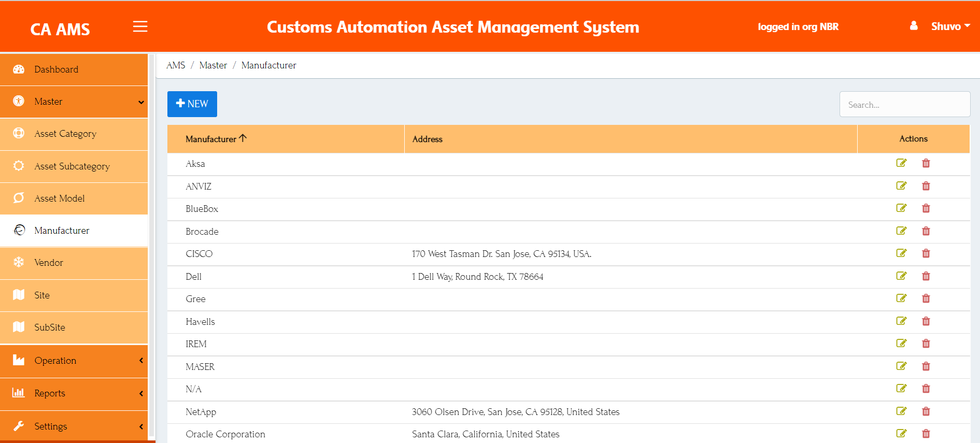The height and width of the screenshot is (443, 980).
Task: Focus the Search input field
Action: 905,105
